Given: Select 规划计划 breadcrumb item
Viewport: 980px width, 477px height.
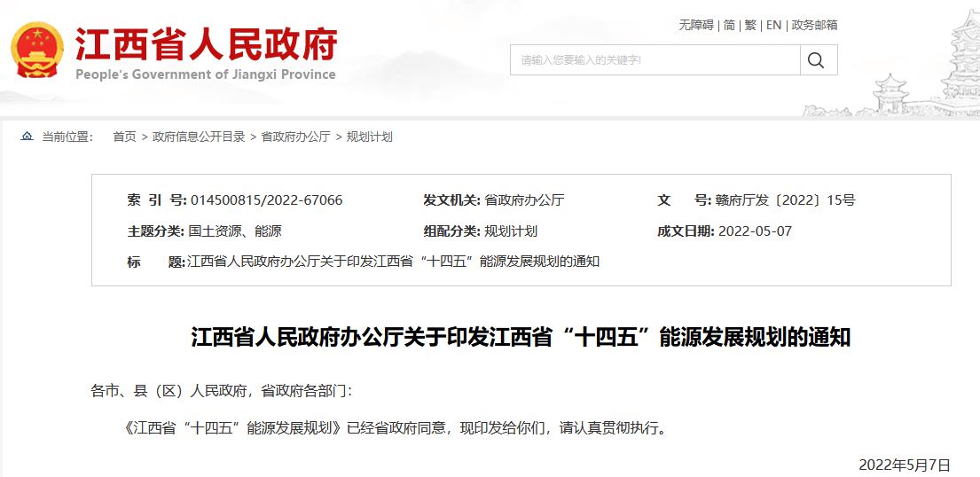Looking at the screenshot, I should coord(369,137).
